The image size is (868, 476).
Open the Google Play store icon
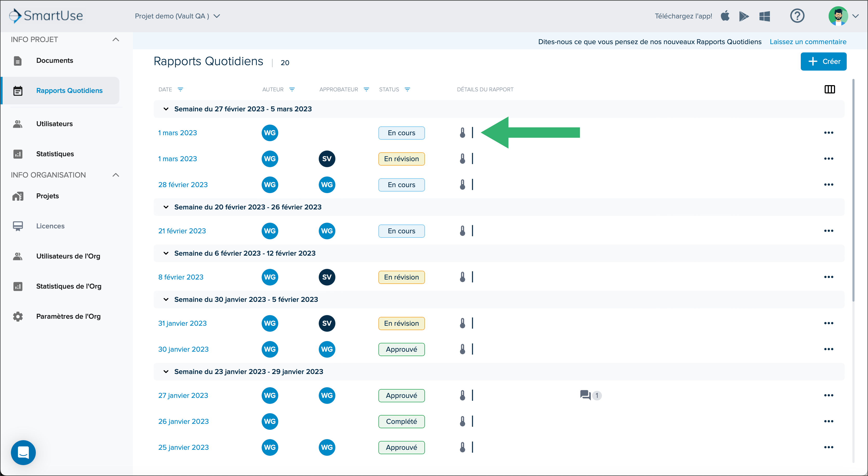[744, 16]
